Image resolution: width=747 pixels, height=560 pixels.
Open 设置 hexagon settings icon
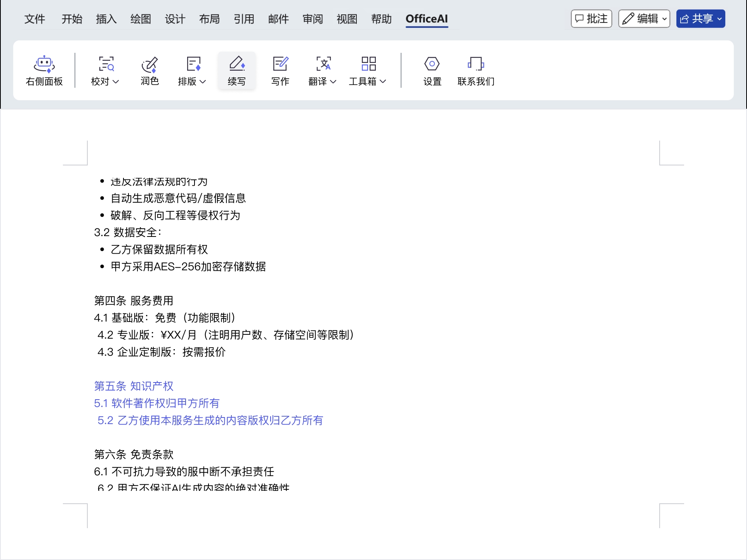click(432, 64)
